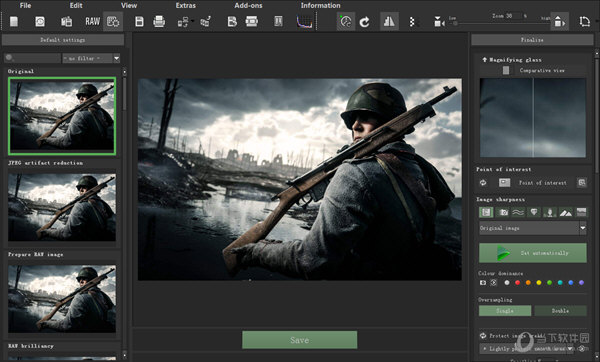600x362 pixels.
Task: Click the RAW toolbar button
Action: pyautogui.click(x=92, y=21)
